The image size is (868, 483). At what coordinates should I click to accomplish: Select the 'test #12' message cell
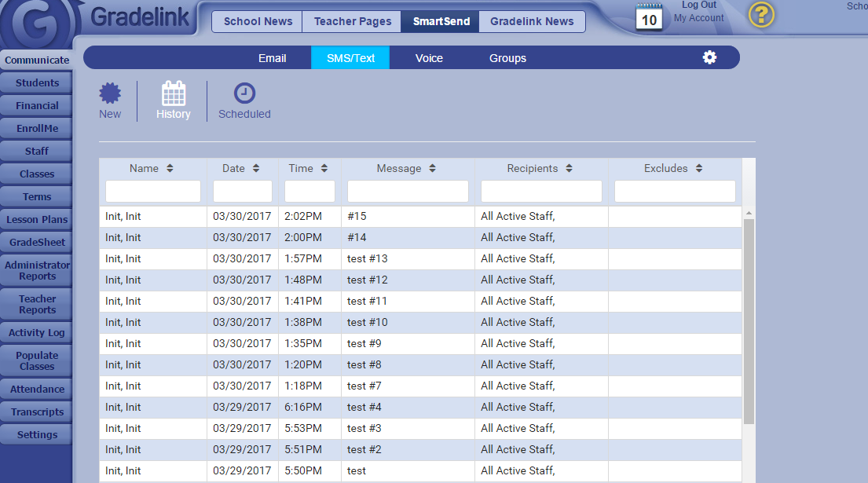[408, 280]
